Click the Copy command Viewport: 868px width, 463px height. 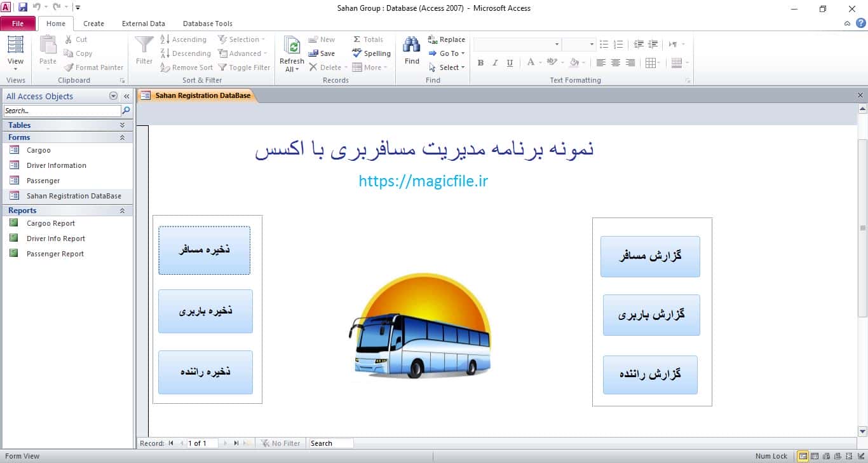[78, 53]
